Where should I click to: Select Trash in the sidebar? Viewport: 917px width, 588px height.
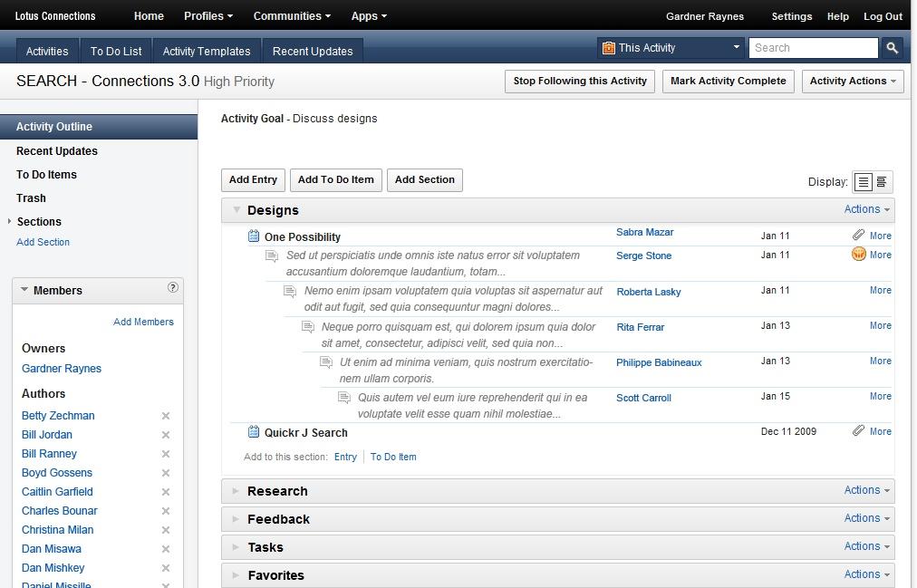coord(31,198)
